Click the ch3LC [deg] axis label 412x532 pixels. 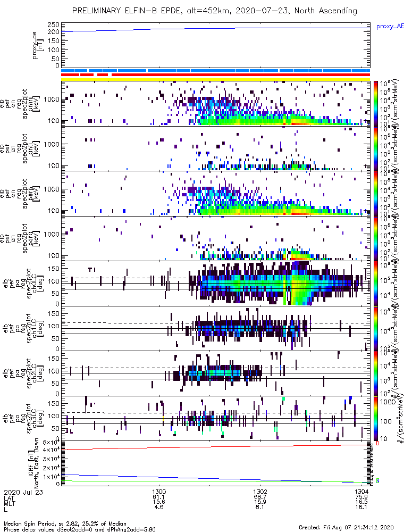(38, 418)
